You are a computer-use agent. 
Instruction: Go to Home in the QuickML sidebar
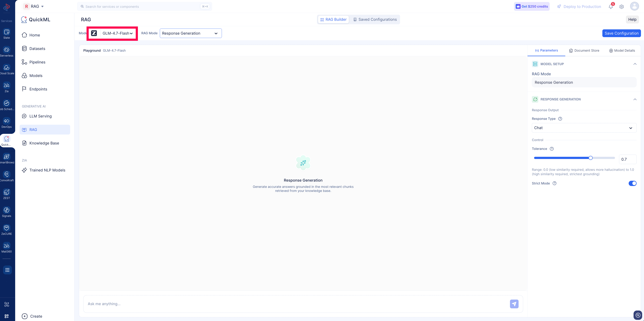coord(45,35)
